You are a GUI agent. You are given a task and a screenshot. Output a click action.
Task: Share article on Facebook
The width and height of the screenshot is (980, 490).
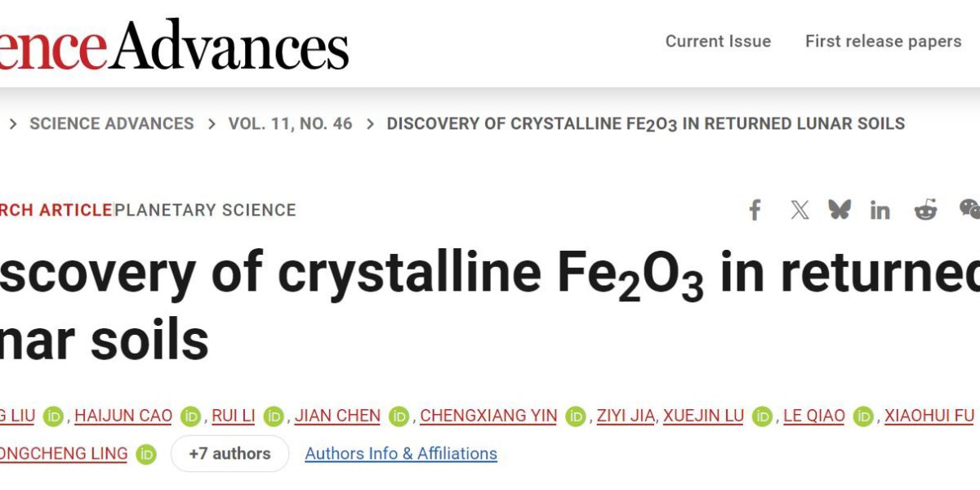755,210
